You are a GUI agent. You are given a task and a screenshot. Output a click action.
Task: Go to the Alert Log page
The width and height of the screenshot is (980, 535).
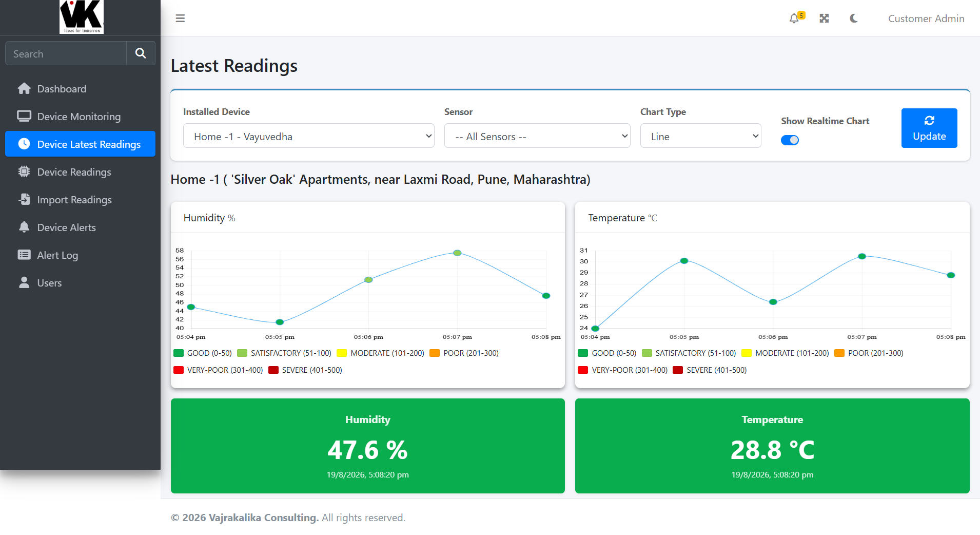pyautogui.click(x=80, y=255)
